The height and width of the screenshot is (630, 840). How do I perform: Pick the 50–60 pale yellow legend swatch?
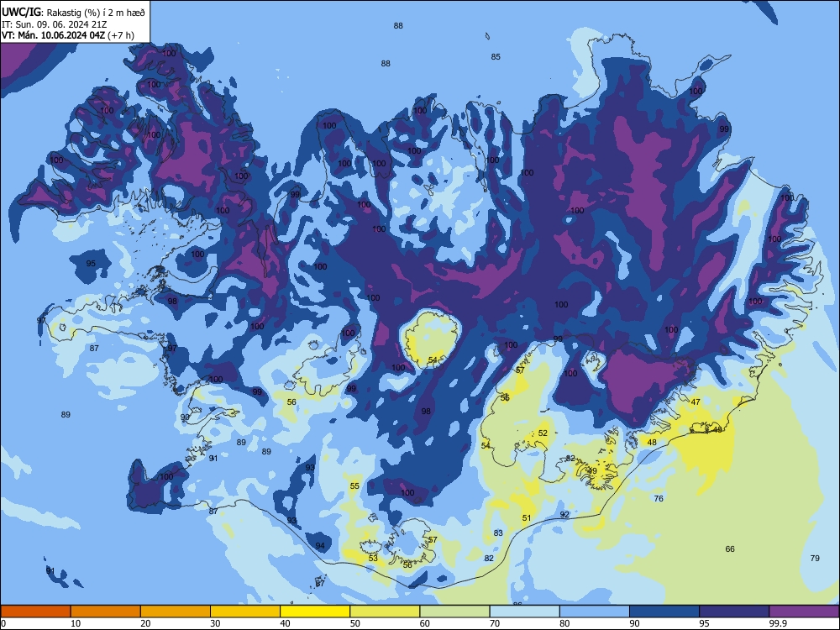pos(385,612)
